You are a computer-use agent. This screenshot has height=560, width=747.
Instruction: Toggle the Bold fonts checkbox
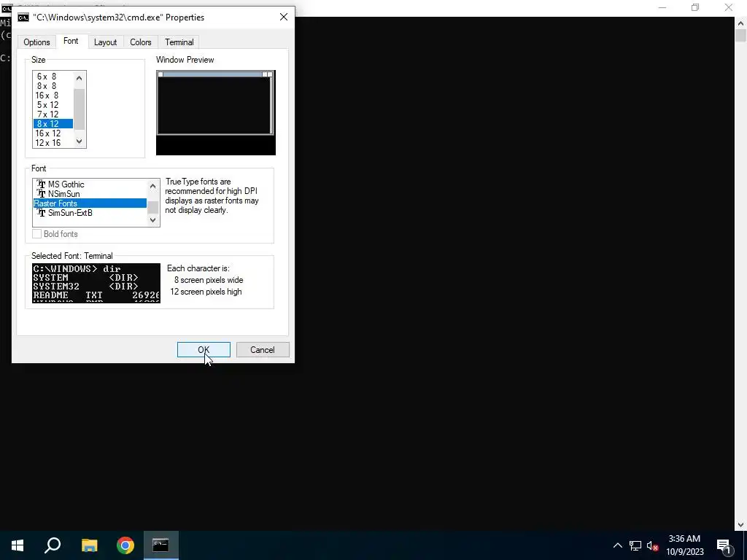36,234
